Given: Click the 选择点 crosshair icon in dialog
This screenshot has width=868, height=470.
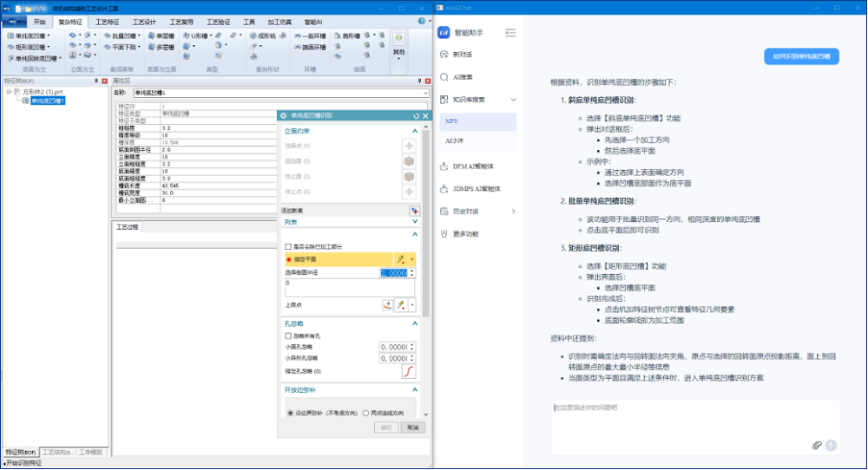Looking at the screenshot, I should [x=409, y=146].
